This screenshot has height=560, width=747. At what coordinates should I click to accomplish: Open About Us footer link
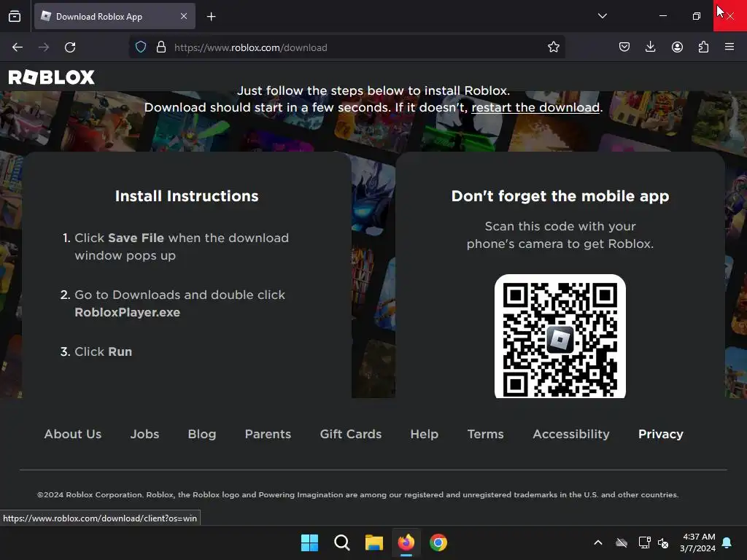coord(73,435)
